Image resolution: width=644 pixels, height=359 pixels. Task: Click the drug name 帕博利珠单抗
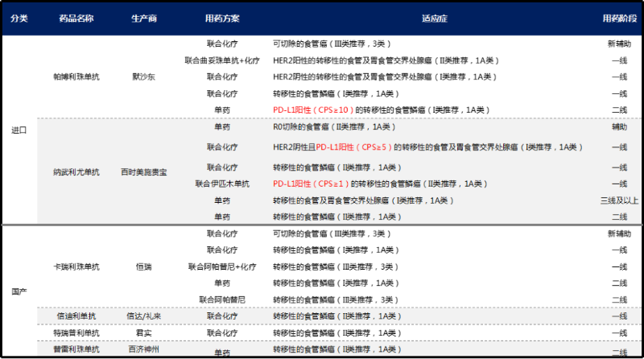click(x=75, y=76)
